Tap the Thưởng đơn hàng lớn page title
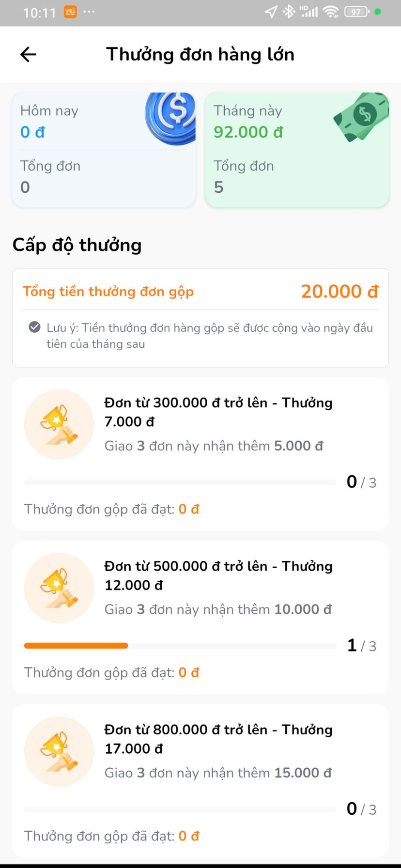The width and height of the screenshot is (401, 868). pos(200,54)
